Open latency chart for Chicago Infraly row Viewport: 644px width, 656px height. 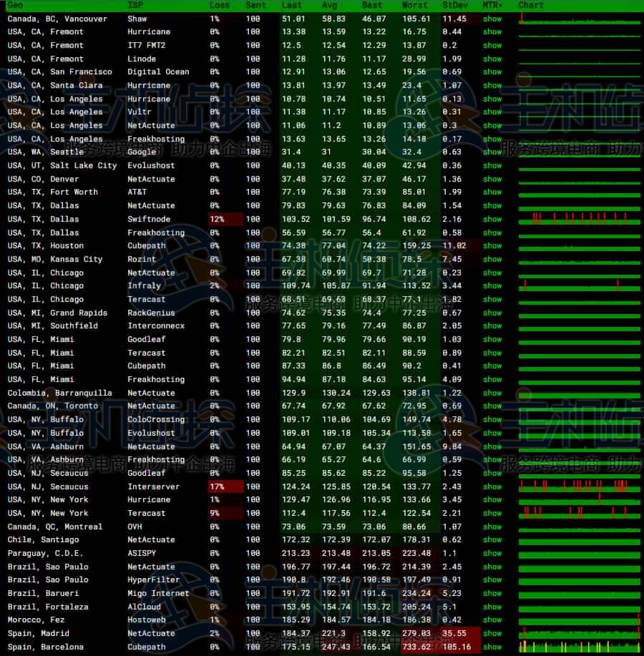pyautogui.click(x=580, y=285)
